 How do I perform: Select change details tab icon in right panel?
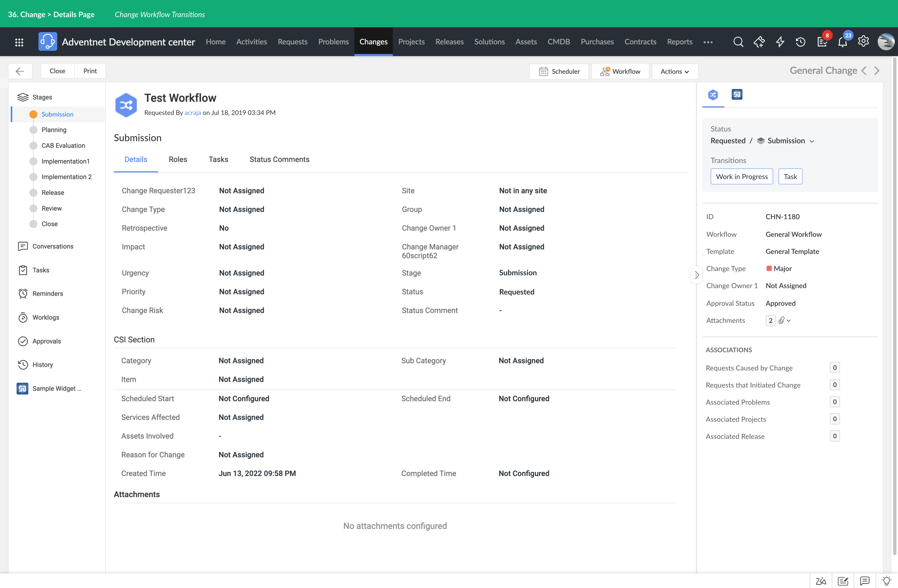pyautogui.click(x=713, y=95)
